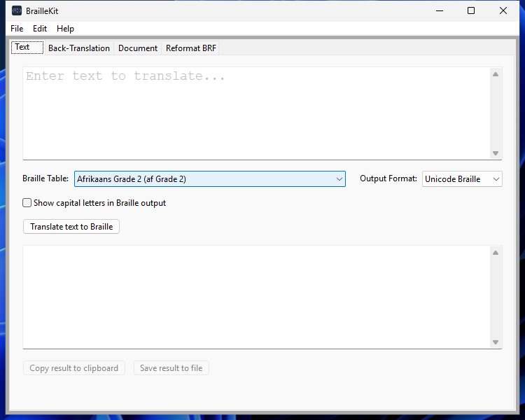This screenshot has height=420, width=525.
Task: Click input box scrollbar up arrow
Action: pos(496,74)
